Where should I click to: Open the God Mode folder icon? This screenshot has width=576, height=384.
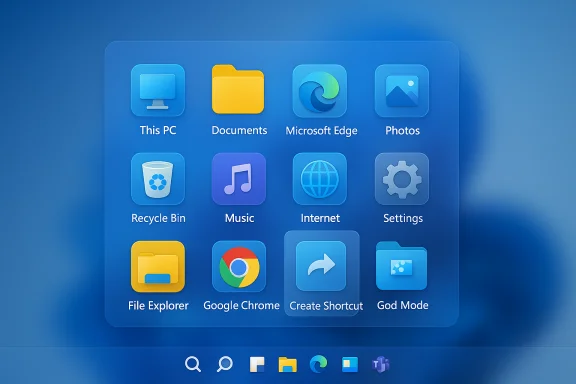tap(402, 266)
